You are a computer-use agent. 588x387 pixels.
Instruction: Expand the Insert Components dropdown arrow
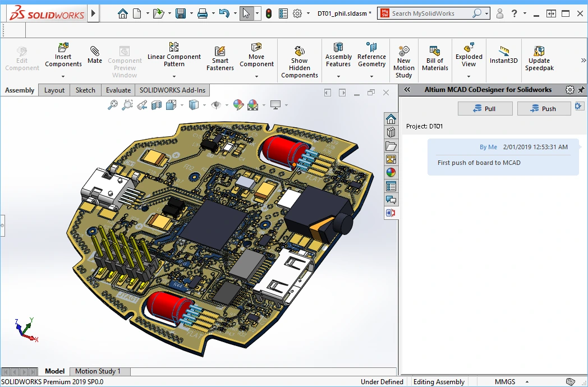[x=63, y=76]
